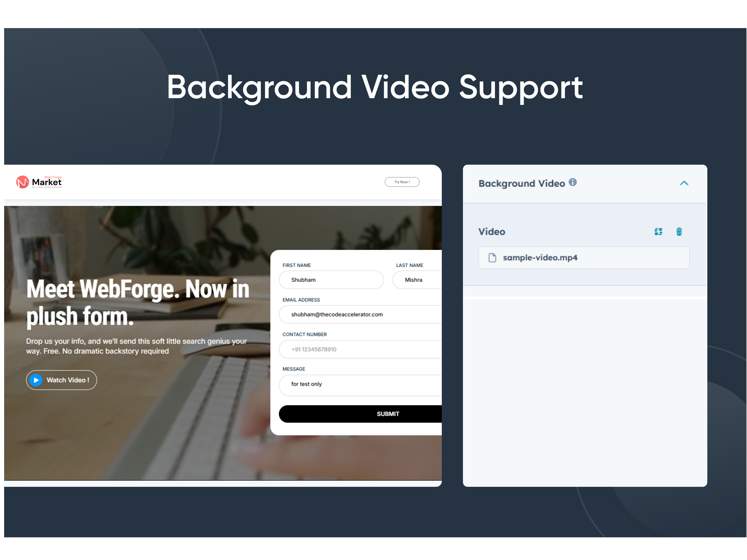
Task: Click the Try Now ! button
Action: click(x=402, y=182)
